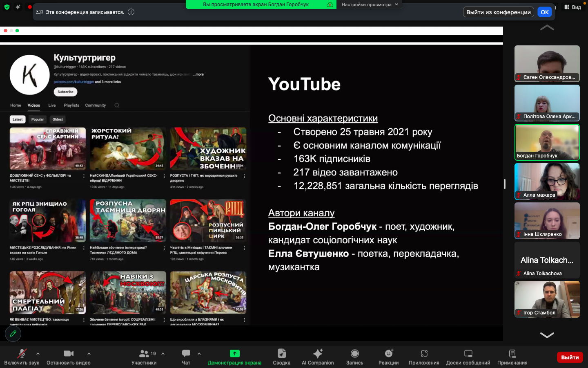Toggle the Запись recording button
This screenshot has width=588, height=368.
(354, 354)
